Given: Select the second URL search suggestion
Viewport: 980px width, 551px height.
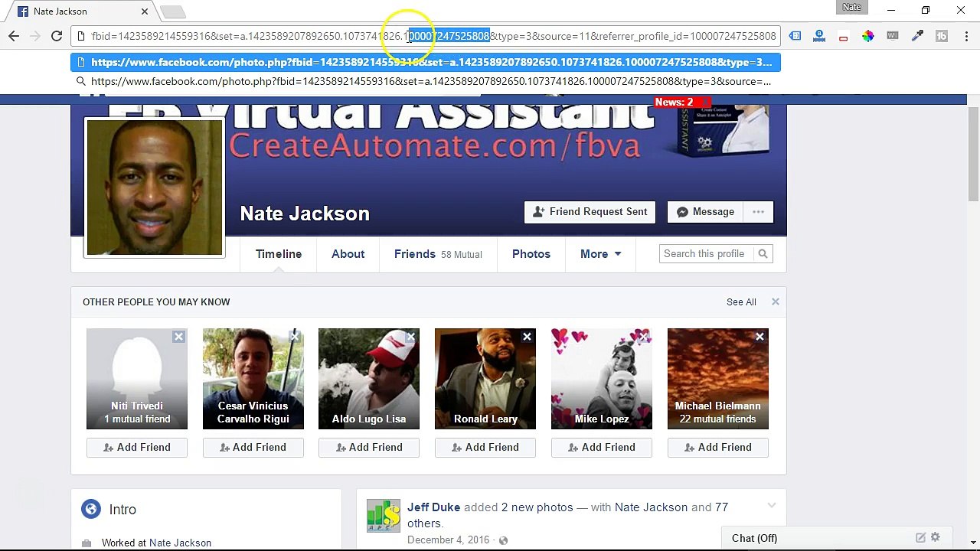Looking at the screenshot, I should (426, 81).
